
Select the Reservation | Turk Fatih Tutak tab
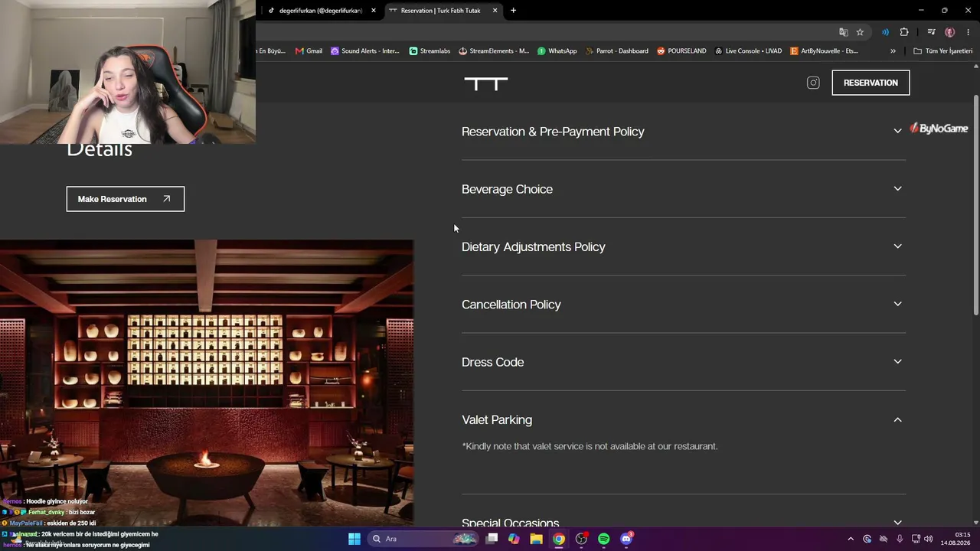point(443,11)
